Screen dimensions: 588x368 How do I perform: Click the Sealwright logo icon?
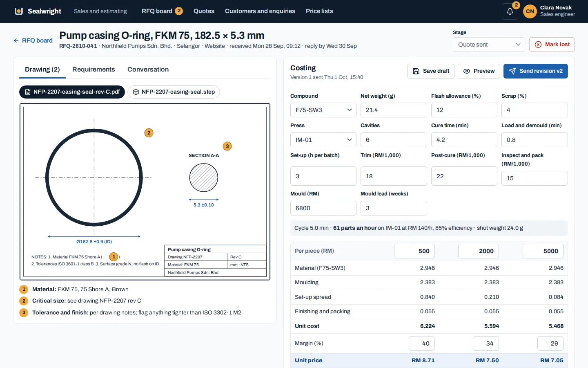[x=19, y=11]
